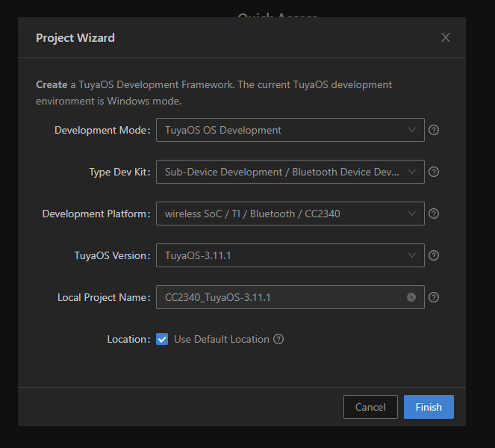Open the TuyaOS Version dropdown

[290, 255]
